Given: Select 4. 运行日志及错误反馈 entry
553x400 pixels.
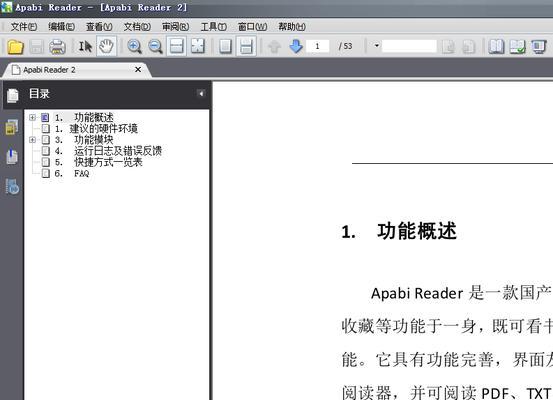Looking at the screenshot, I should pos(108,151).
